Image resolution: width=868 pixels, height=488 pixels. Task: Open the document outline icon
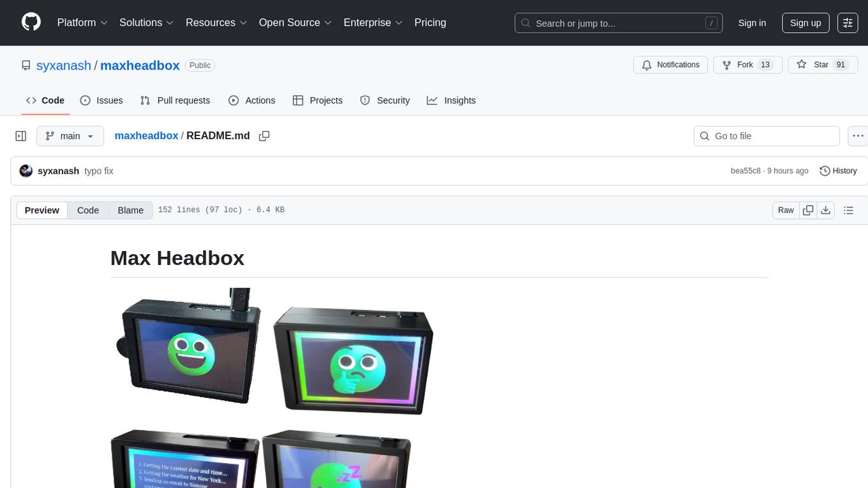click(x=848, y=210)
